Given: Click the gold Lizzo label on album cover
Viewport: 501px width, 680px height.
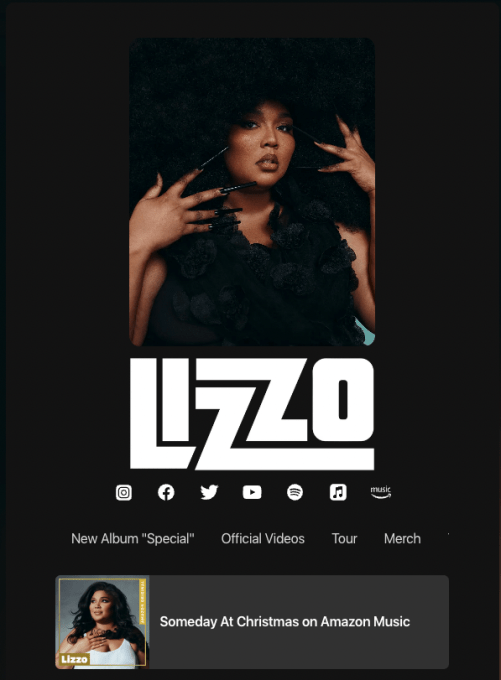Looking at the screenshot, I should click(x=74, y=659).
